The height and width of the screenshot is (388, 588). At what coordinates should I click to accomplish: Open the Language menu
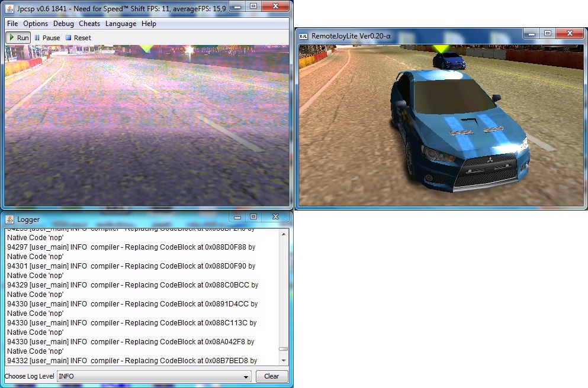coord(121,24)
